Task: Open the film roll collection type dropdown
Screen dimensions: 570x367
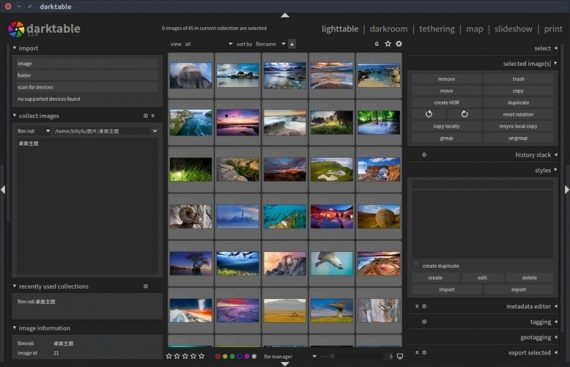Action: click(33, 131)
